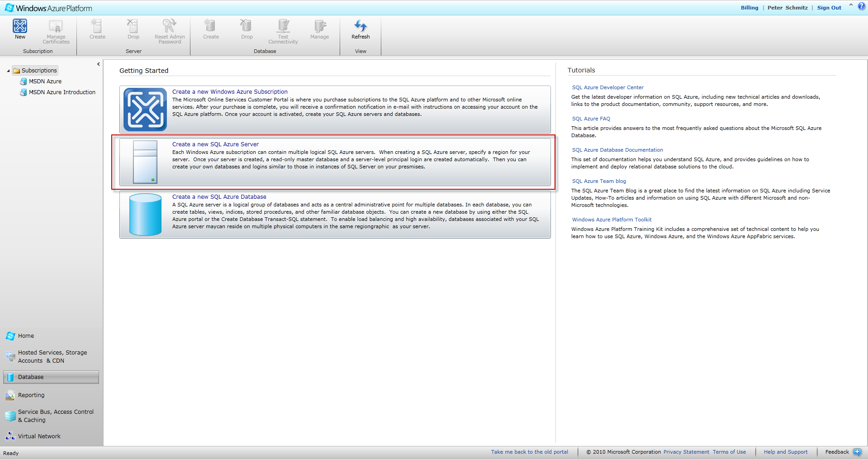
Task: Collapse the Subscriptions tree node triangle
Action: pyautogui.click(x=8, y=71)
